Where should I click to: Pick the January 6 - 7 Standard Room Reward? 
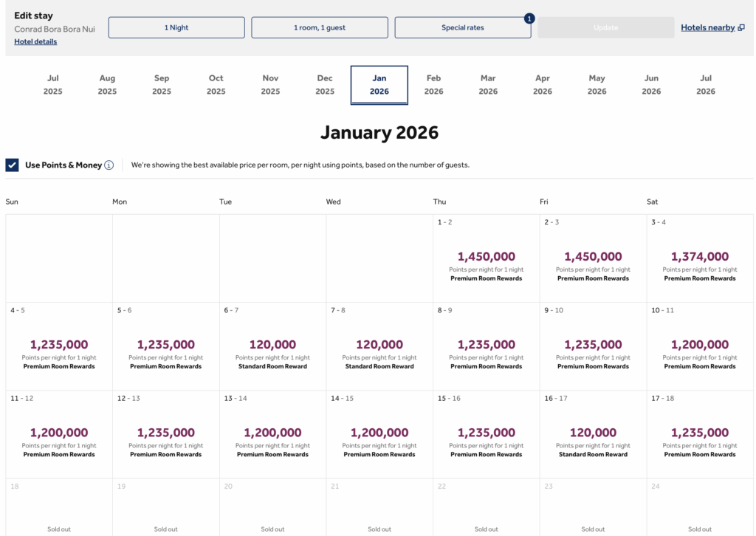tap(272, 347)
